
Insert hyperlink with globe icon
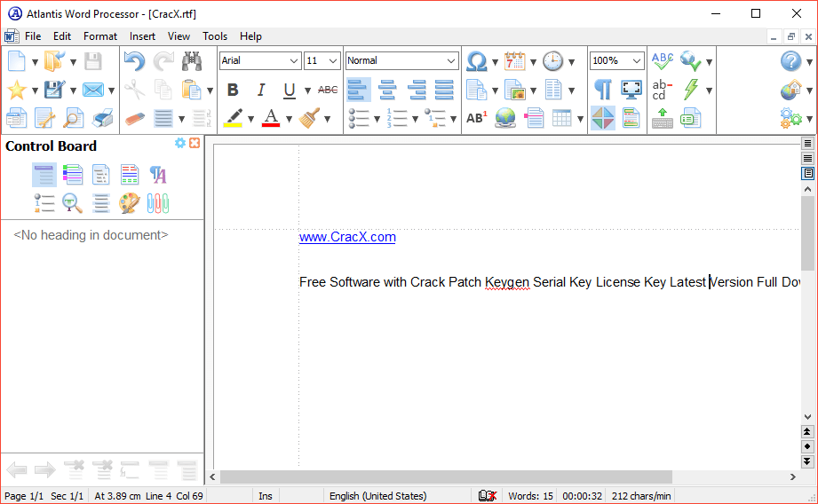505,118
